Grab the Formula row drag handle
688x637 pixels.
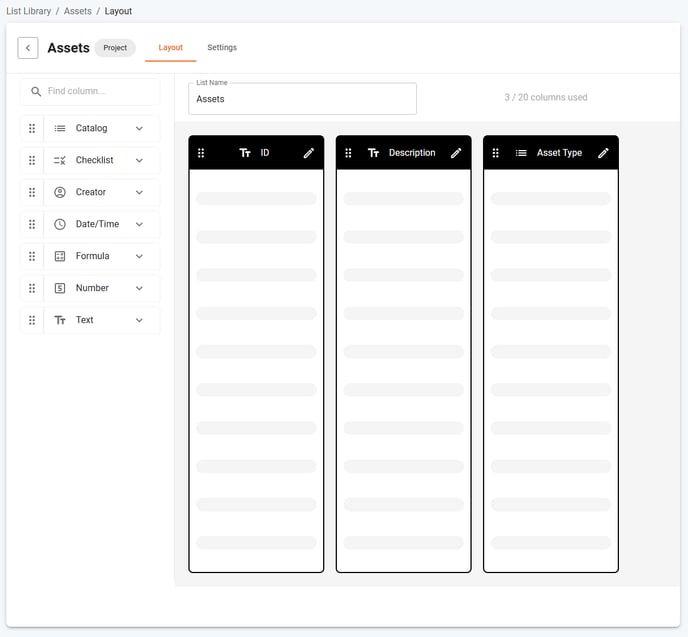pyautogui.click(x=32, y=256)
